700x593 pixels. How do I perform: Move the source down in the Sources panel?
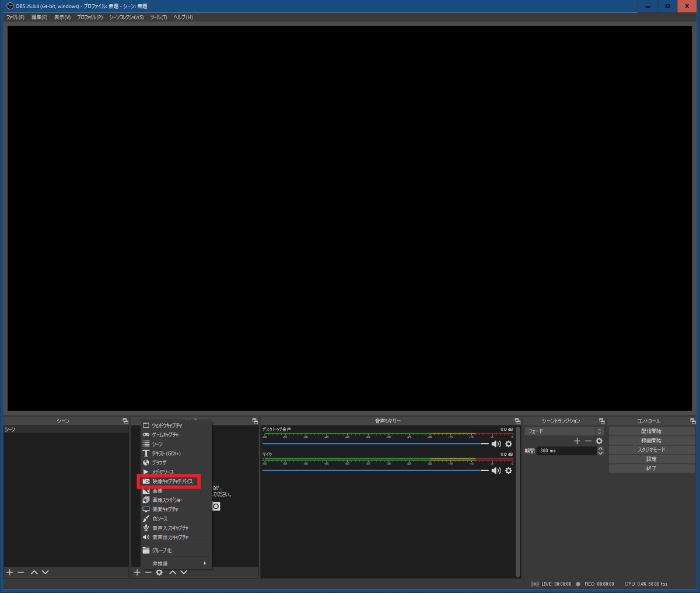point(184,573)
